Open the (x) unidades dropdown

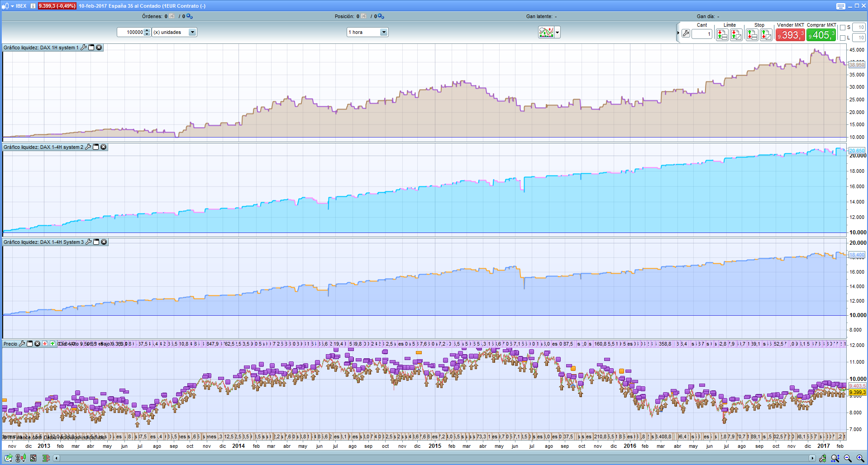tap(174, 32)
